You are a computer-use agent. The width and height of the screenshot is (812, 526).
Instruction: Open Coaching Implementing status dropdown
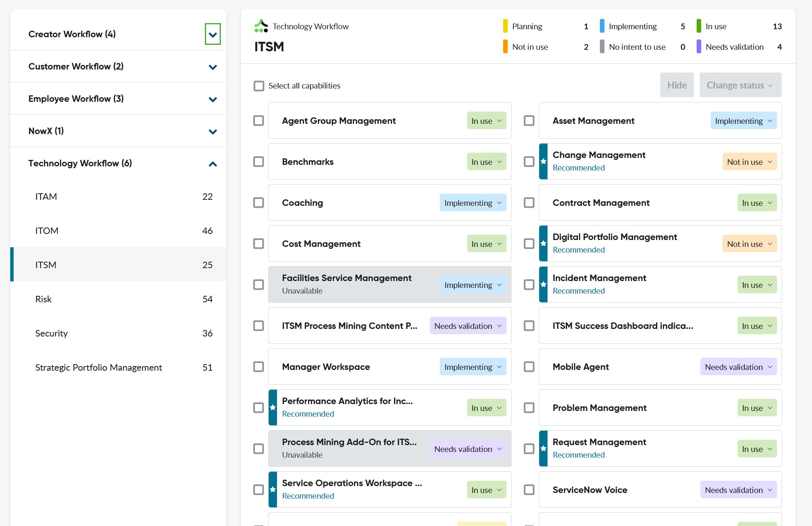(473, 203)
